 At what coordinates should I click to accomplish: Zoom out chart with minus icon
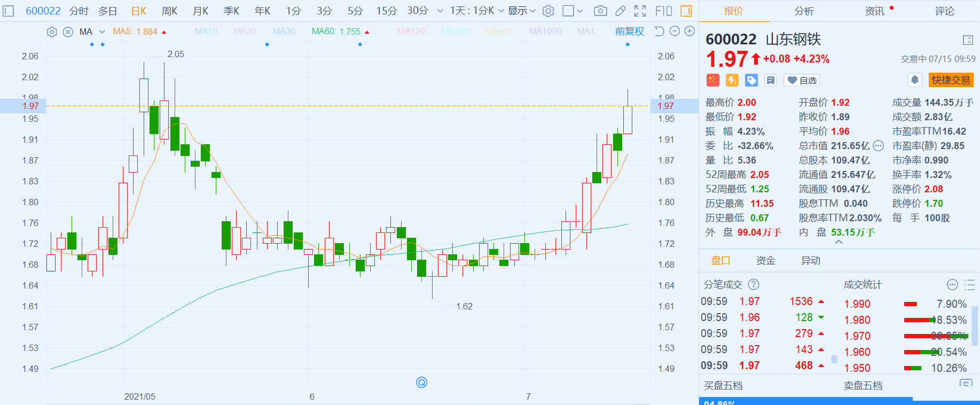pos(675,32)
